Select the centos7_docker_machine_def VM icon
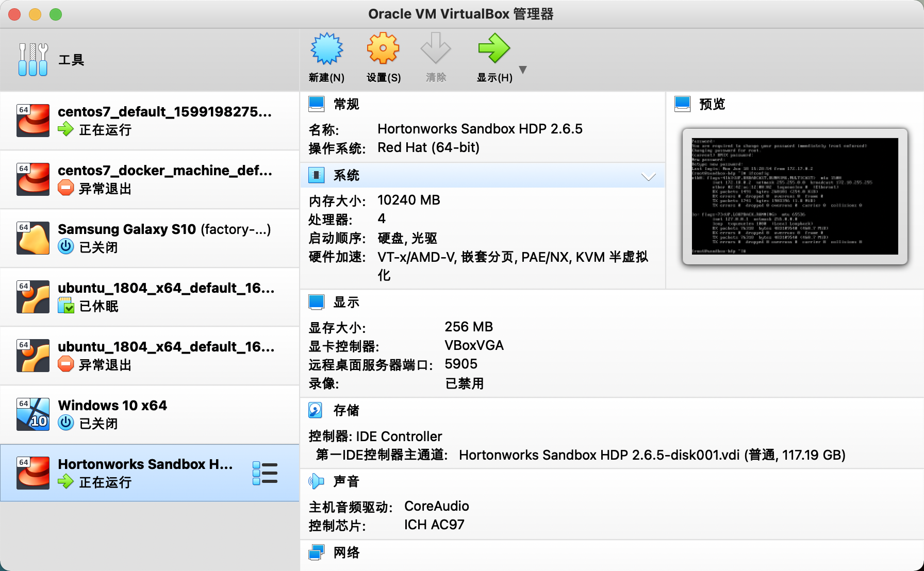Viewport: 924px width, 571px height. 33,179
